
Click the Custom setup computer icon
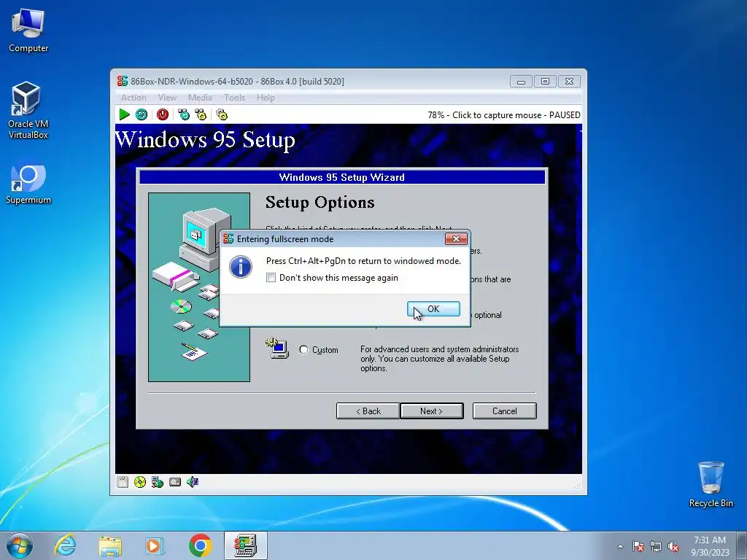278,348
